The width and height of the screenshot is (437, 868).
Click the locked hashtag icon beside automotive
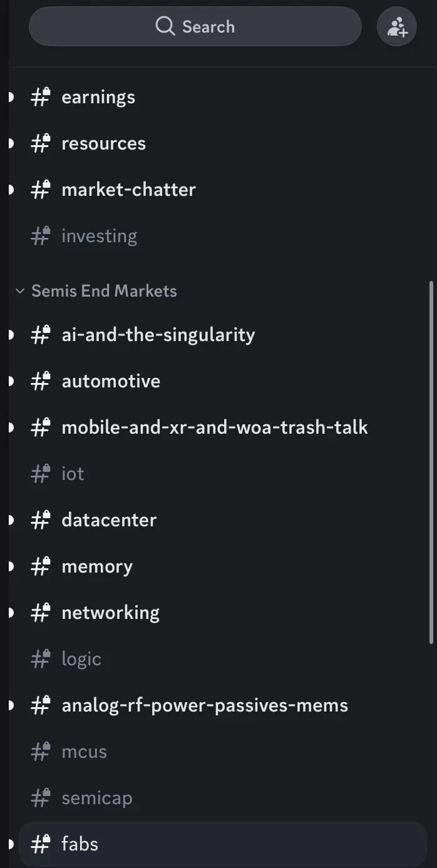pyautogui.click(x=41, y=381)
